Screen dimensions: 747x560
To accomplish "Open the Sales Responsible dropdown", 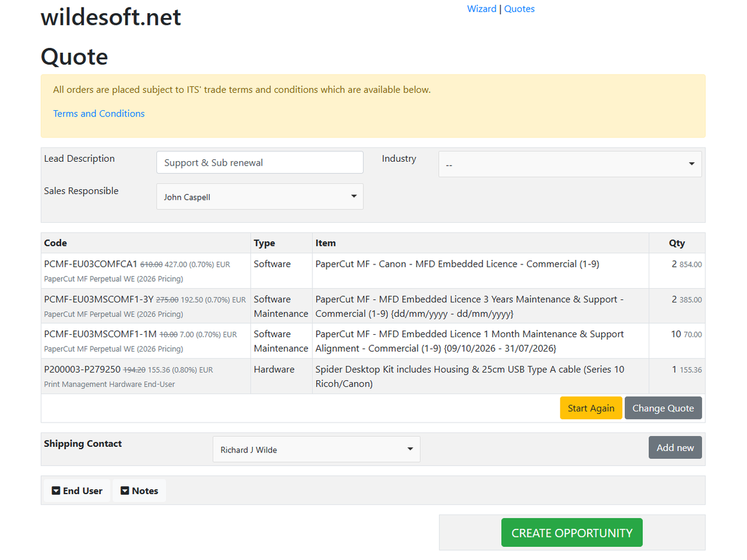I will tap(260, 197).
